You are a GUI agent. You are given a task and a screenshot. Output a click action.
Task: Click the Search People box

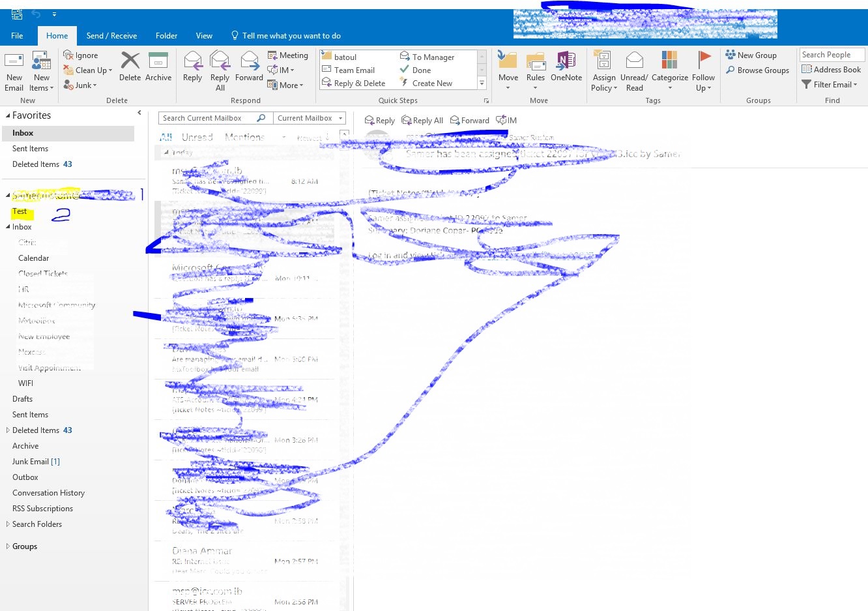pos(832,55)
